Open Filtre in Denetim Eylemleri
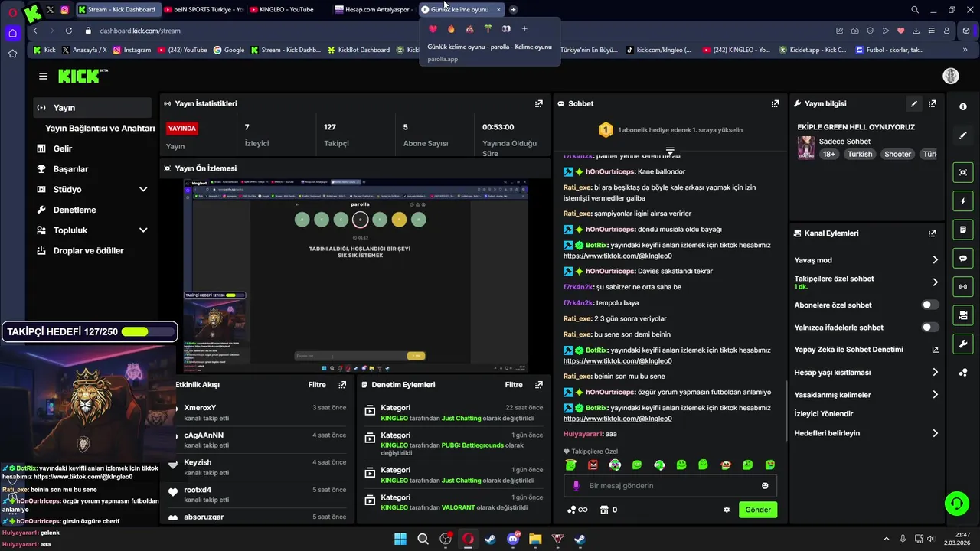The width and height of the screenshot is (980, 551). (x=514, y=385)
